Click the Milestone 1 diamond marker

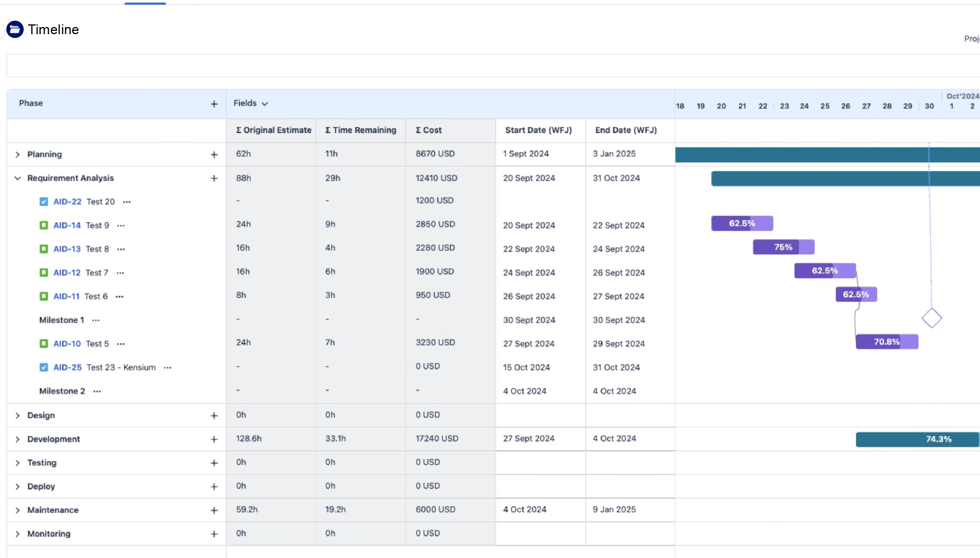931,318
